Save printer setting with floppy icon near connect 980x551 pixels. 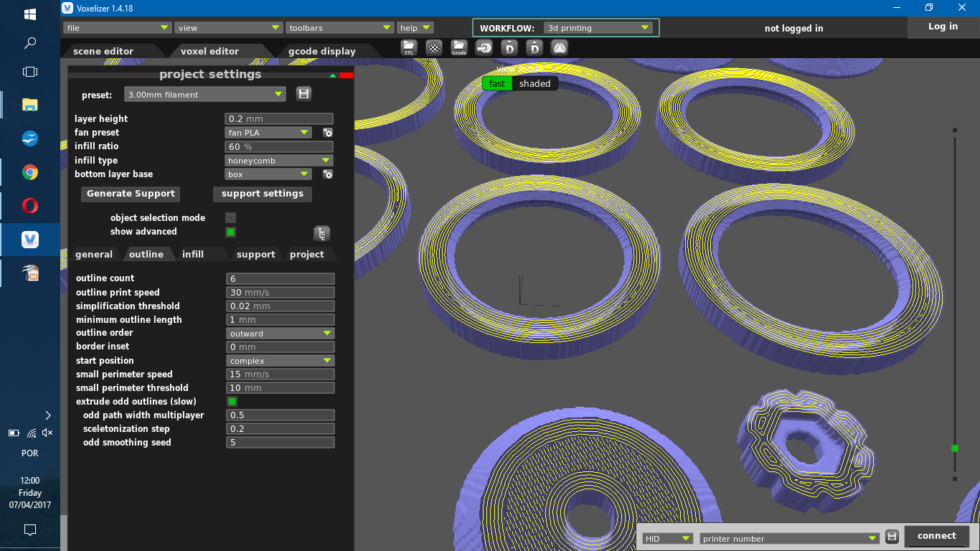tap(892, 537)
